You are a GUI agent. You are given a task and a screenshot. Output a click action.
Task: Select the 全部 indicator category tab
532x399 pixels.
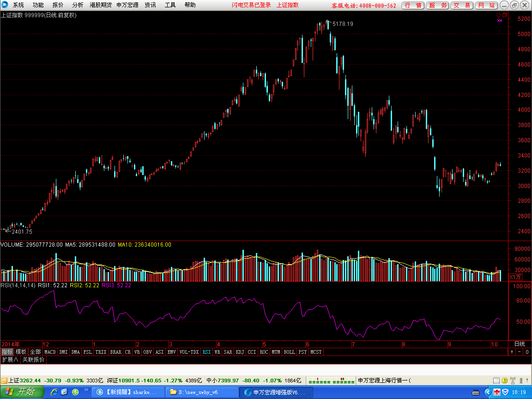pos(35,352)
